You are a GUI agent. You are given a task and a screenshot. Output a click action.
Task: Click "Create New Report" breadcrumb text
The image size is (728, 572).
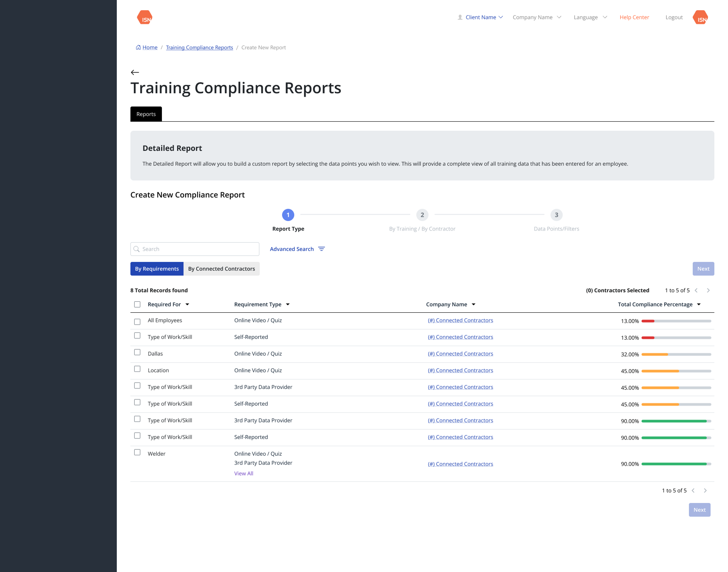(x=264, y=47)
